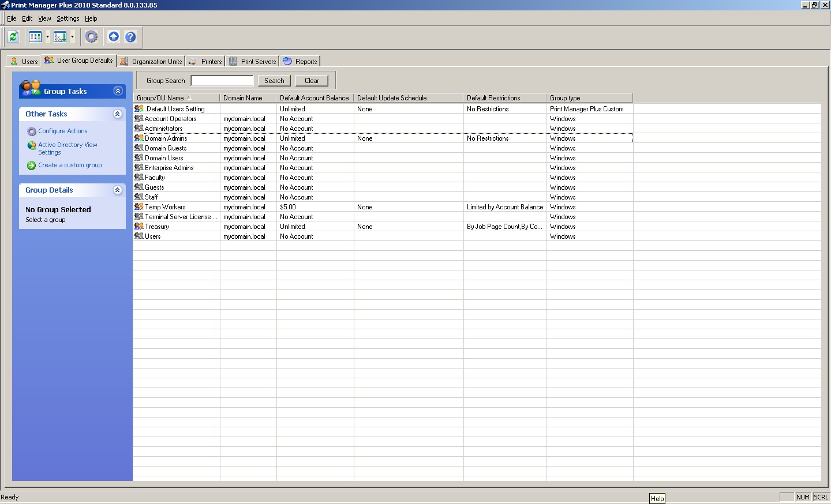Click the Domain Guests group icon
The image size is (831, 504).
[139, 148]
